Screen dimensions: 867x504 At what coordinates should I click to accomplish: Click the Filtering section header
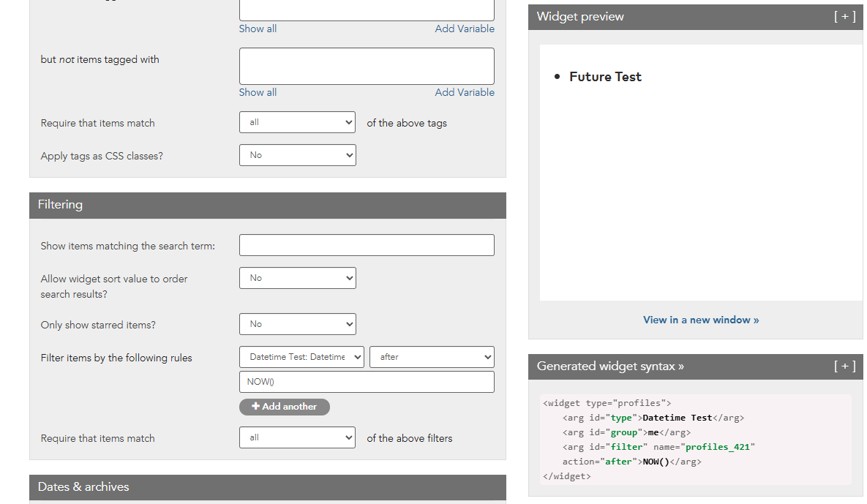[x=267, y=205]
